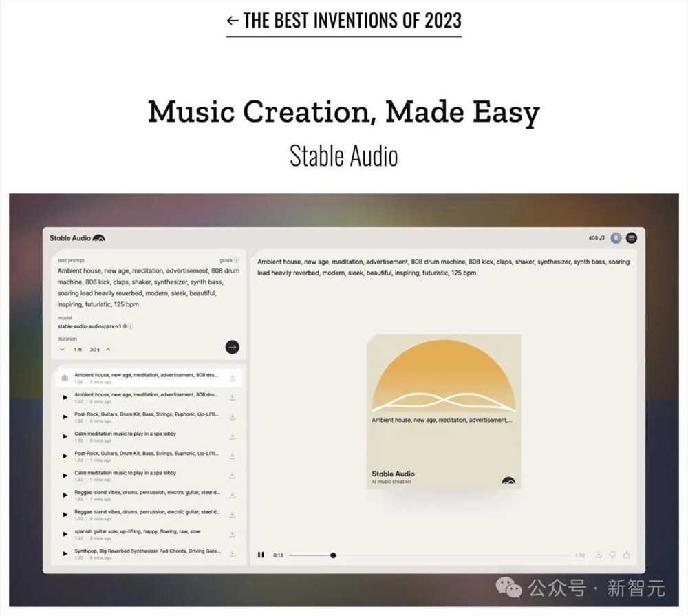This screenshot has width=688, height=616.
Task: Open the prompt guide link
Action: [x=230, y=260]
